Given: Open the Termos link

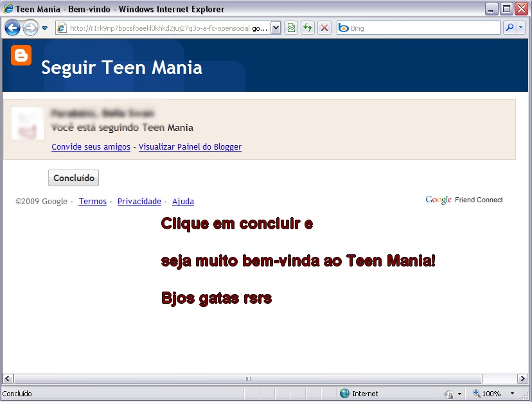Looking at the screenshot, I should pyautogui.click(x=93, y=202).
